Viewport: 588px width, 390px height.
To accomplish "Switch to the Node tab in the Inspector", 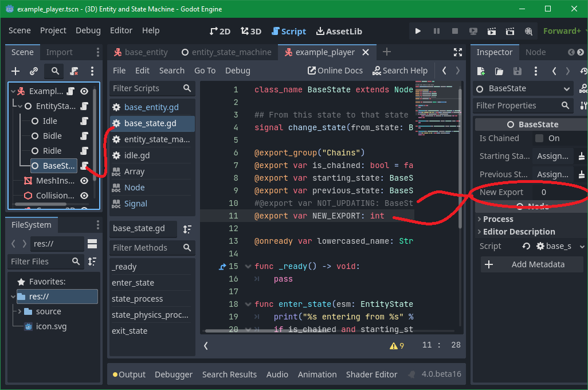I will pyautogui.click(x=536, y=52).
